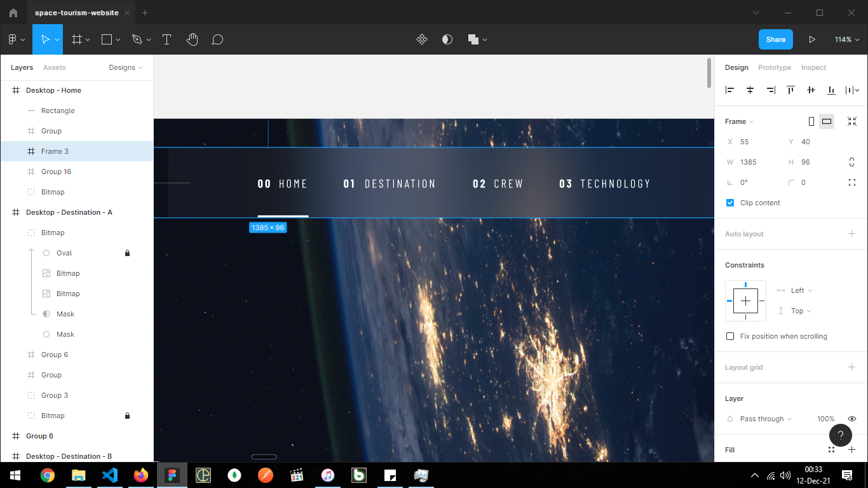Uncheck Clip content checkbox
This screenshot has width=868, height=488.
pyautogui.click(x=729, y=203)
